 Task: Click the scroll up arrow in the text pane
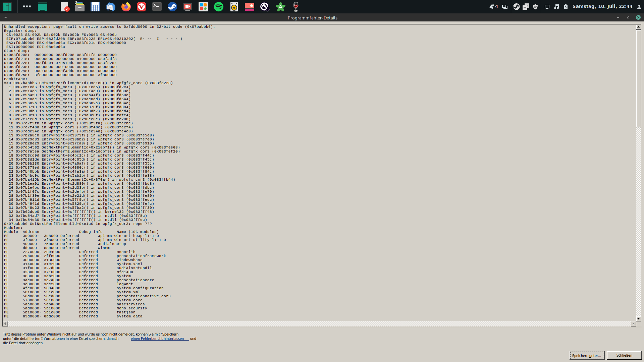pyautogui.click(x=639, y=27)
